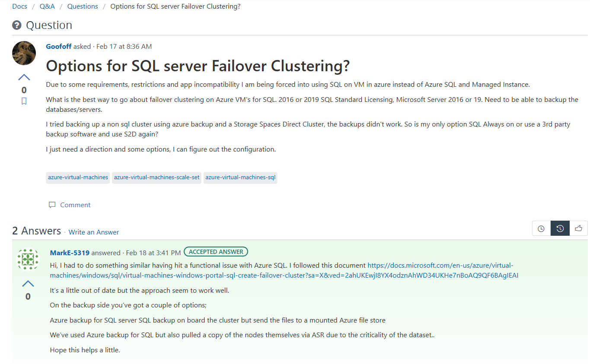Open MarkE-5319's avatar image
Viewport: 590px width, 364px height.
pos(28,260)
